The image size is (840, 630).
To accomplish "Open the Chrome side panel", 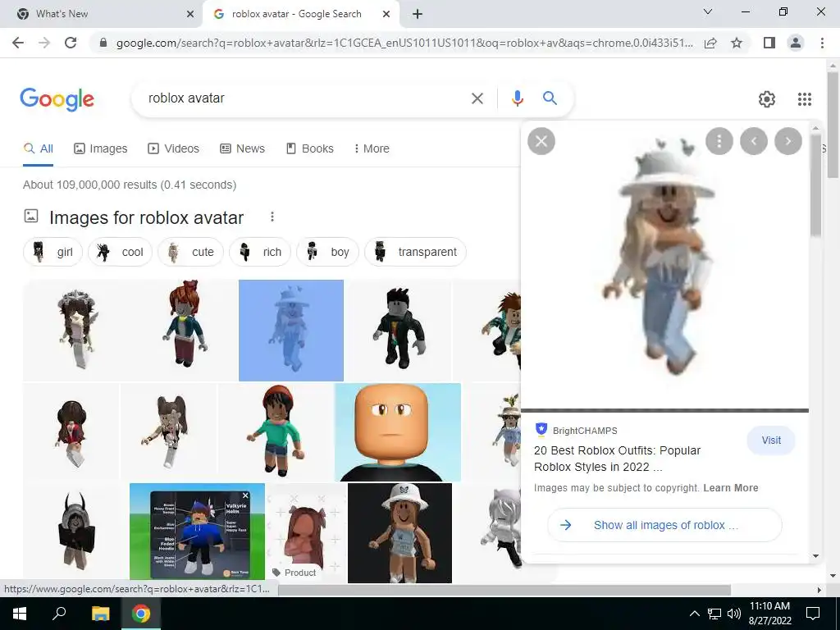I will tap(769, 43).
